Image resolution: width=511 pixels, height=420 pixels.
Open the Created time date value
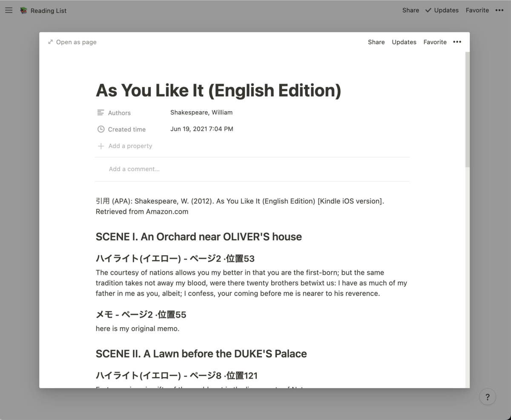point(201,129)
